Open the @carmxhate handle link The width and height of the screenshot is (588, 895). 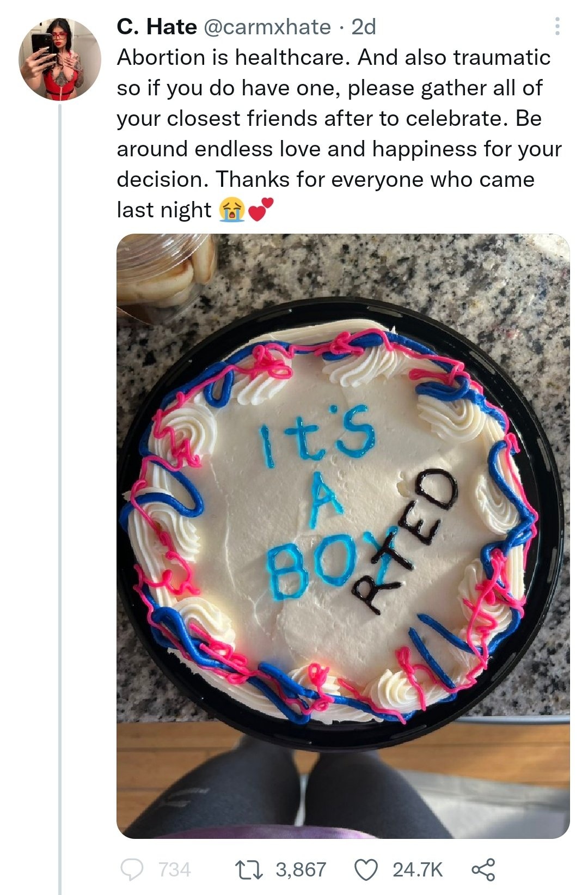pyautogui.click(x=267, y=27)
